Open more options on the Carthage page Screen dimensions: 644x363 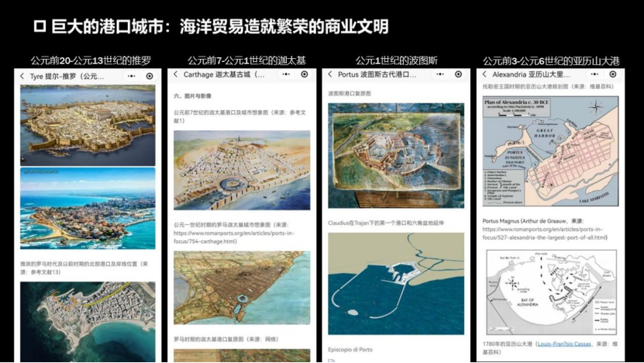click(286, 74)
